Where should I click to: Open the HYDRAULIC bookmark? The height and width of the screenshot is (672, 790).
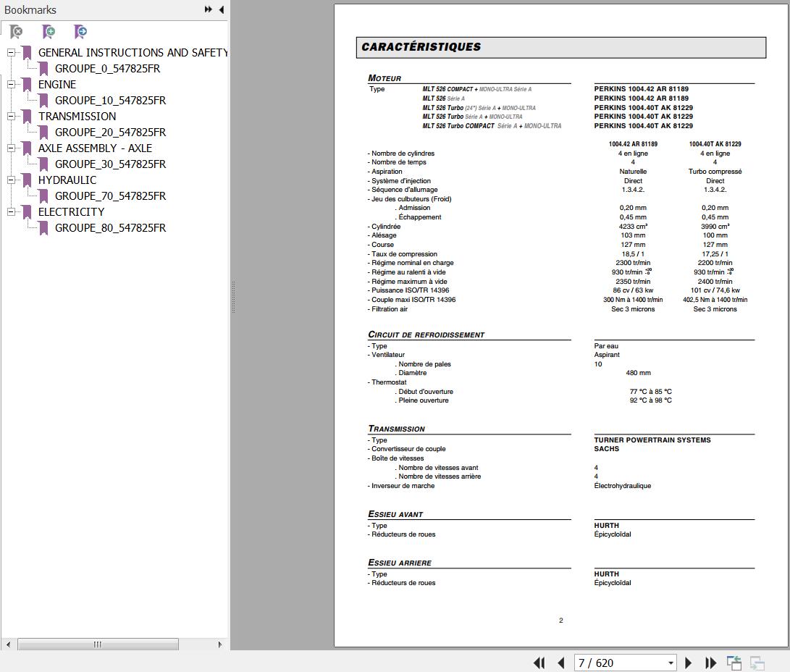67,180
